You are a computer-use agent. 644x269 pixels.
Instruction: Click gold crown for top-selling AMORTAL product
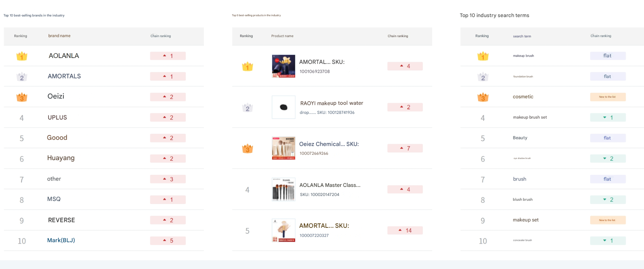248,66
